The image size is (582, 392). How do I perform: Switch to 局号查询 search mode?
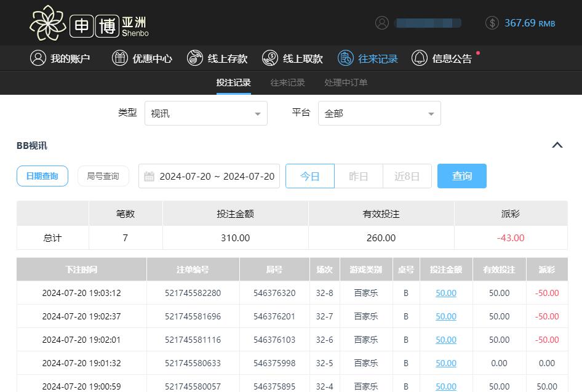coord(103,175)
